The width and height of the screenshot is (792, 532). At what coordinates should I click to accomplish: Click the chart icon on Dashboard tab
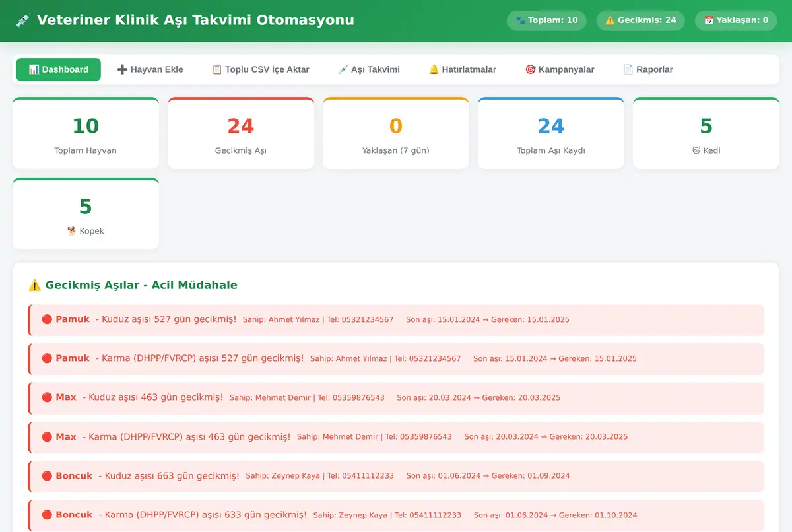[x=34, y=69]
